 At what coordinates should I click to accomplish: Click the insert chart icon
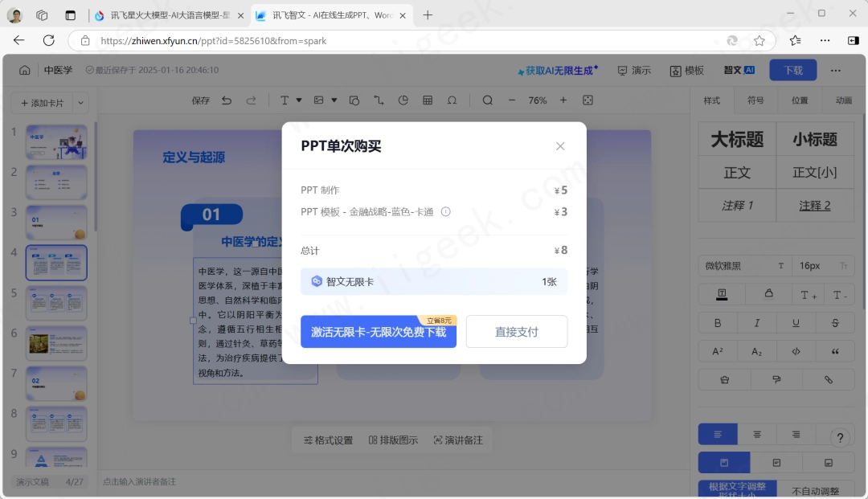[403, 100]
